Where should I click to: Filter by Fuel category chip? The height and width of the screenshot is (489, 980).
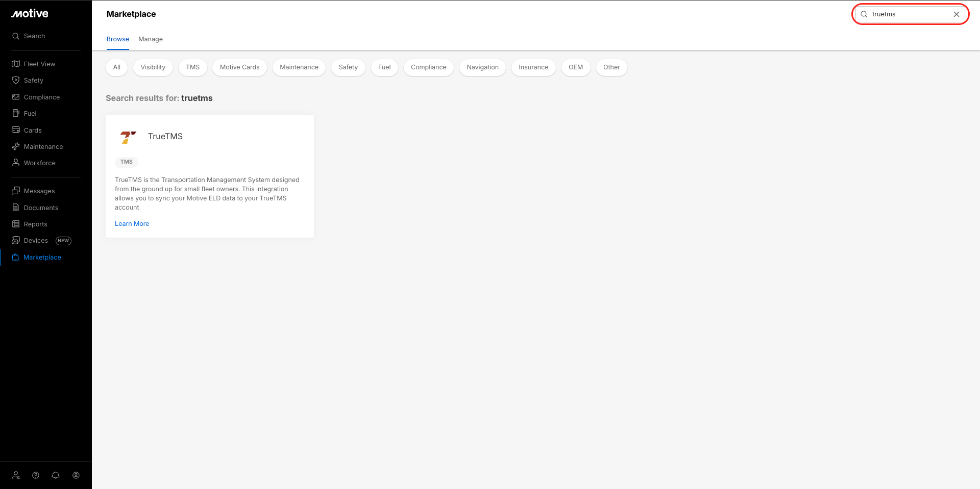(384, 67)
